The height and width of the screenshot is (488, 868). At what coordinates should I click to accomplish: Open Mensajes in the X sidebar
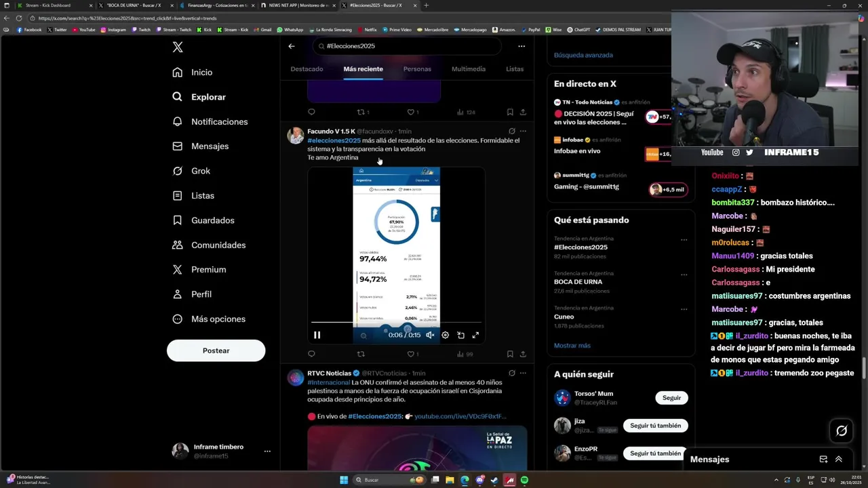[x=200, y=146]
